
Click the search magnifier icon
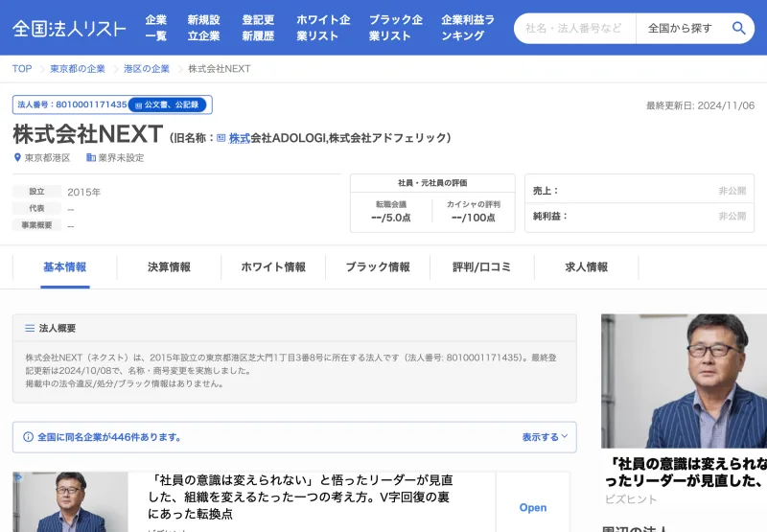tap(738, 29)
